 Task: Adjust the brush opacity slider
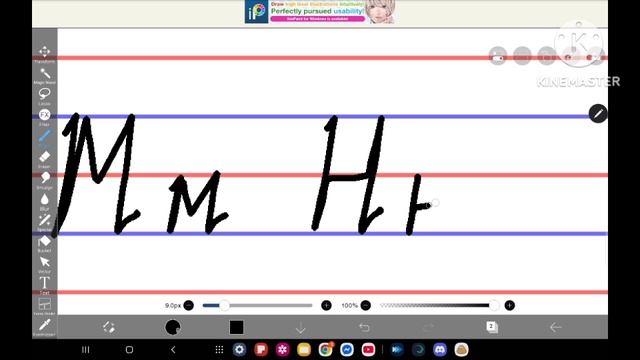[x=439, y=305]
